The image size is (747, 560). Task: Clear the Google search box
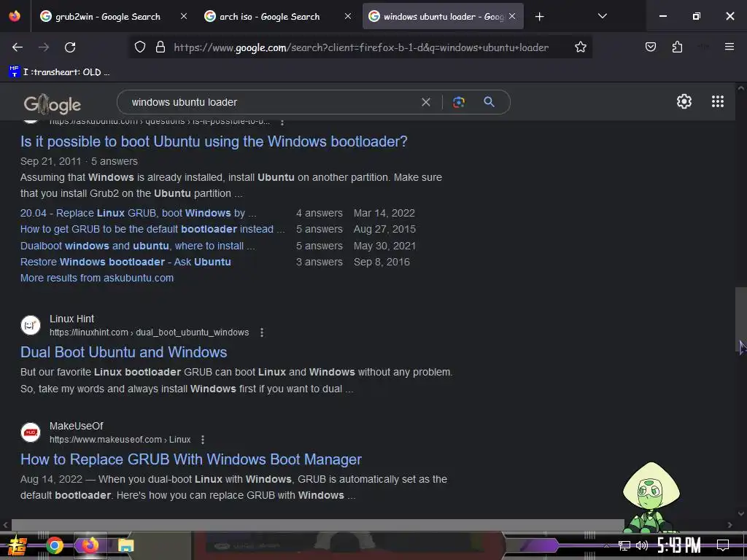pyautogui.click(x=426, y=102)
